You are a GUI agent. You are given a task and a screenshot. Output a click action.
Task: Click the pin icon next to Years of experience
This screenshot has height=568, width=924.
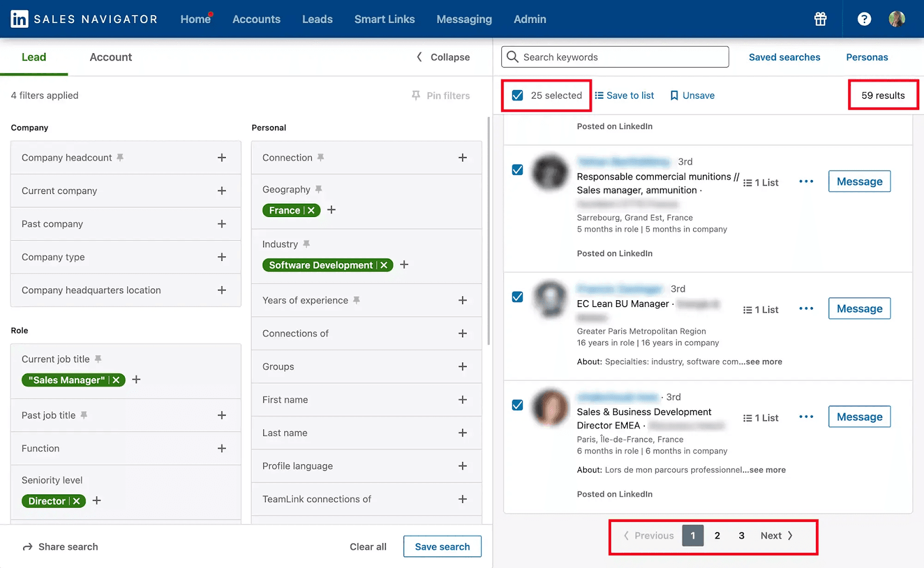[x=356, y=300]
